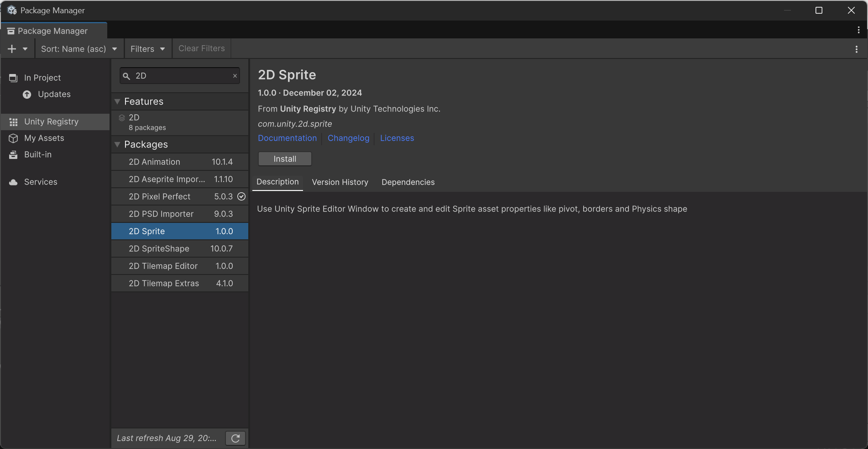Click the Unity Registry grid icon
Image resolution: width=868 pixels, height=449 pixels.
pyautogui.click(x=13, y=122)
